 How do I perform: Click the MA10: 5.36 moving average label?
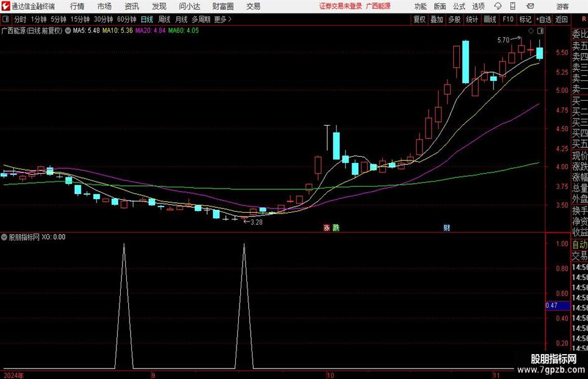tap(118, 30)
